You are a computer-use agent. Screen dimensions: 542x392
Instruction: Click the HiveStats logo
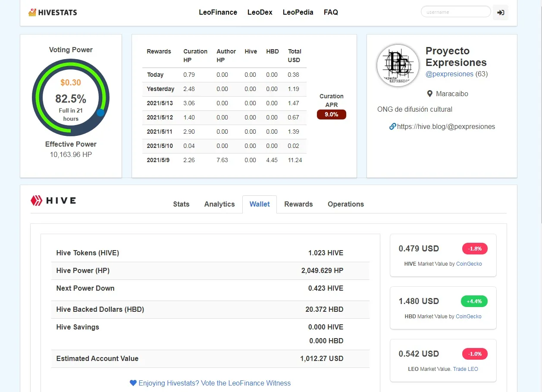pos(53,13)
